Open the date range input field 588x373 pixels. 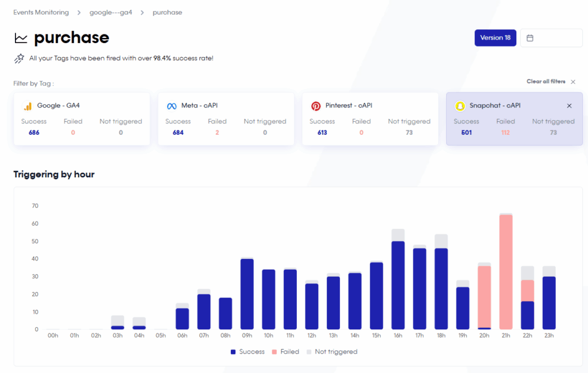point(552,38)
